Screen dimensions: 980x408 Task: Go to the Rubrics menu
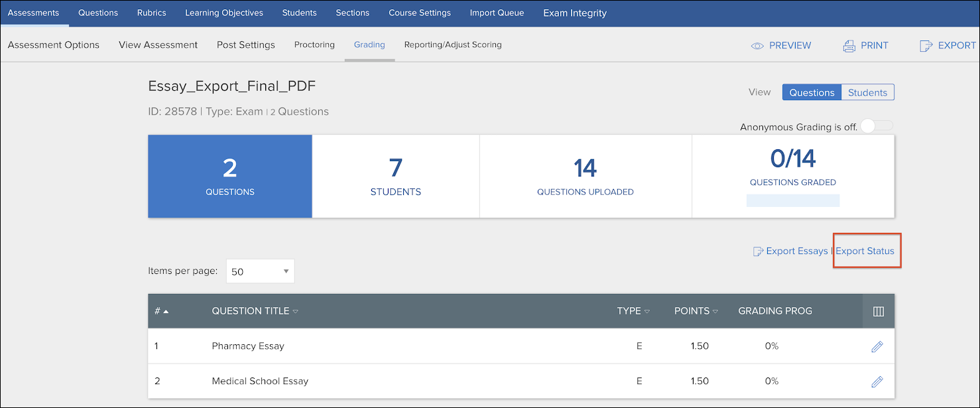(152, 13)
